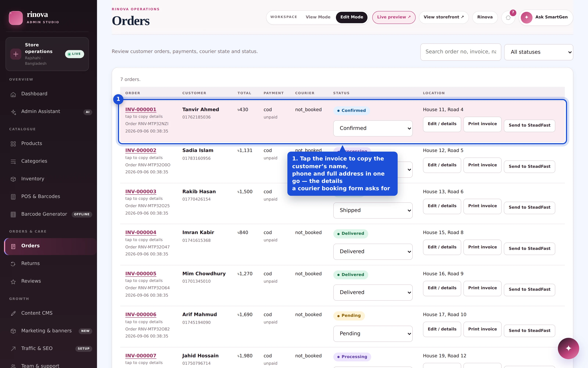This screenshot has height=368, width=588.
Task: Click Edit / details for INV-000001
Action: click(442, 124)
